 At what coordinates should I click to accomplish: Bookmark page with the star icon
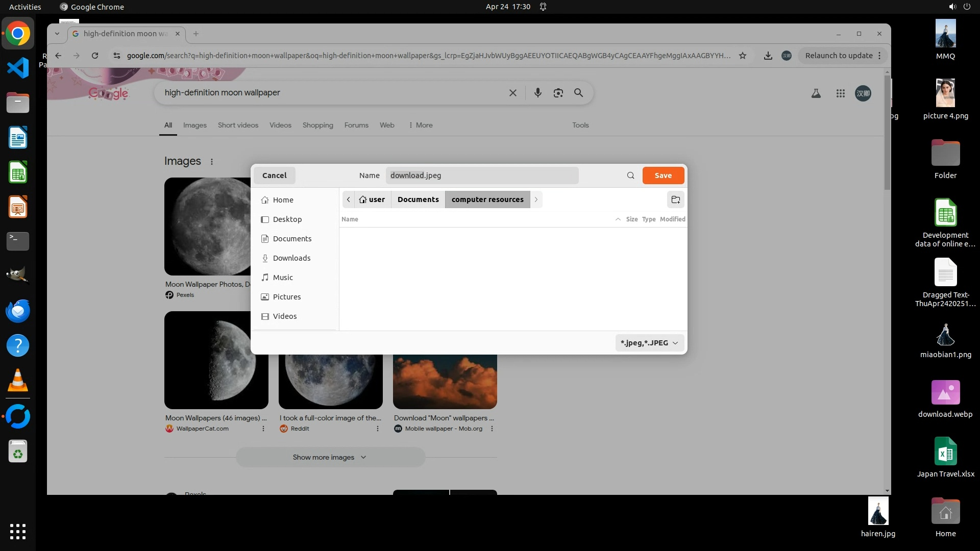point(743,56)
